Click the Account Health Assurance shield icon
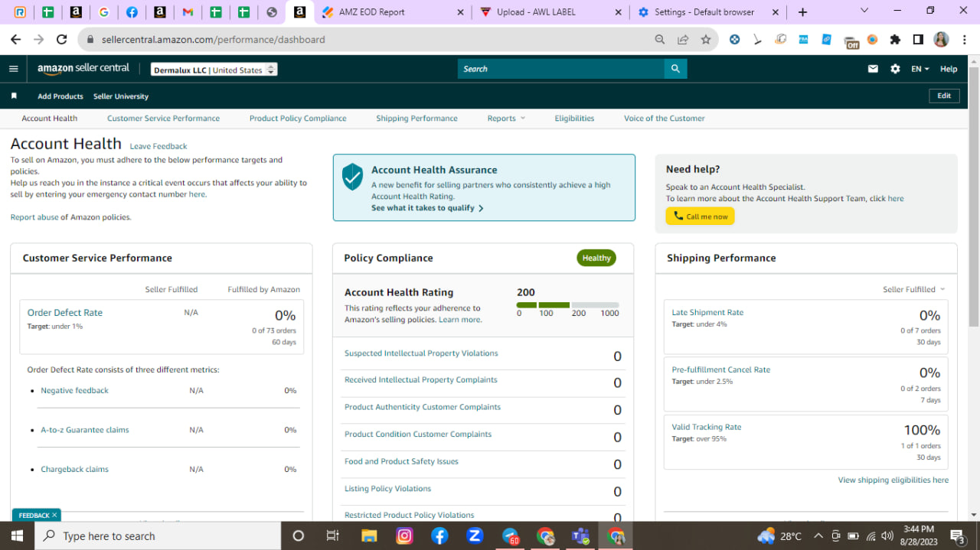Screen dimensions: 980x550 point(352,176)
